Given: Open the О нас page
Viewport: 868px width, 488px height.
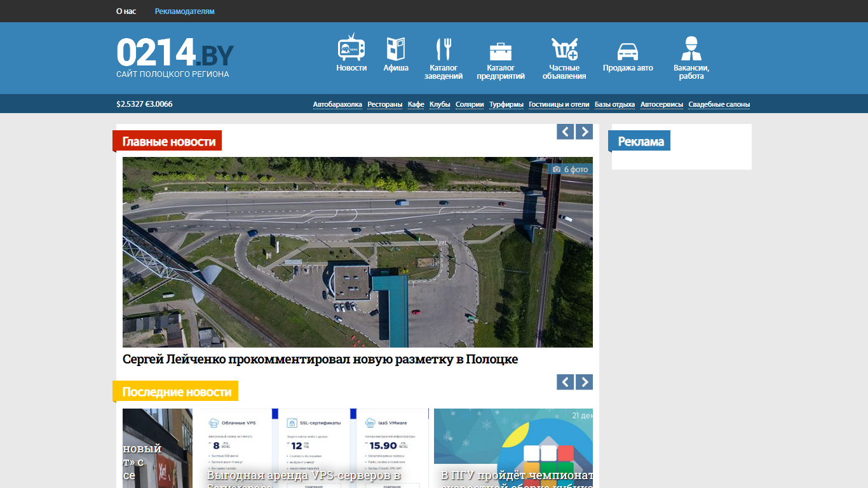Looking at the screenshot, I should [x=126, y=11].
